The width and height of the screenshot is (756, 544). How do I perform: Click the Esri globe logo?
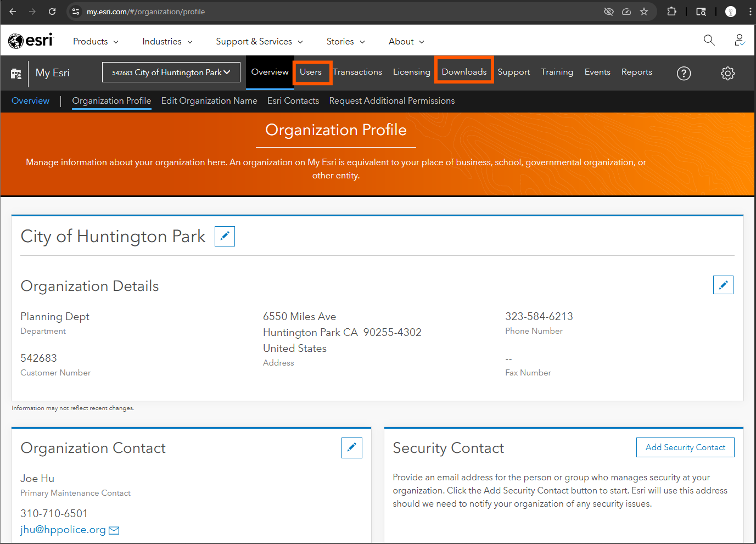point(31,41)
